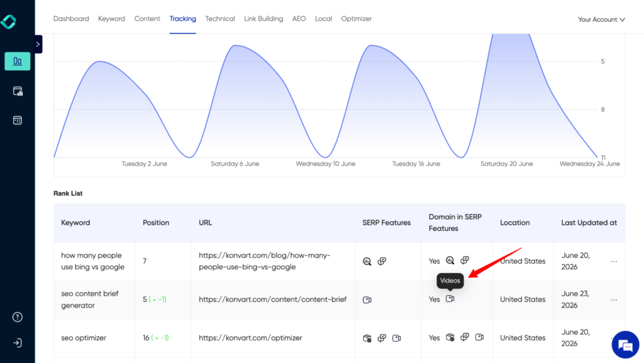Click keyword 'seo content brief generator'
Viewport: 644px width, 363px height.
89,299
